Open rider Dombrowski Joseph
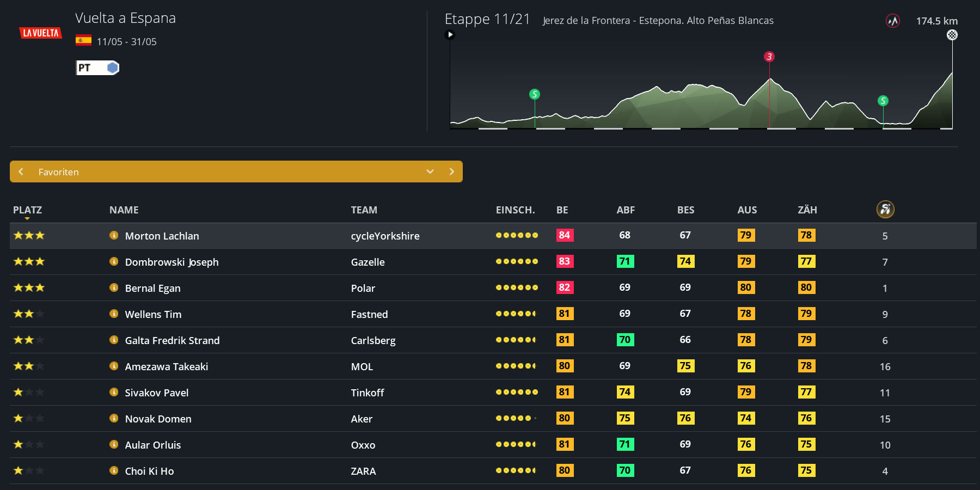980x490 pixels. (x=171, y=262)
